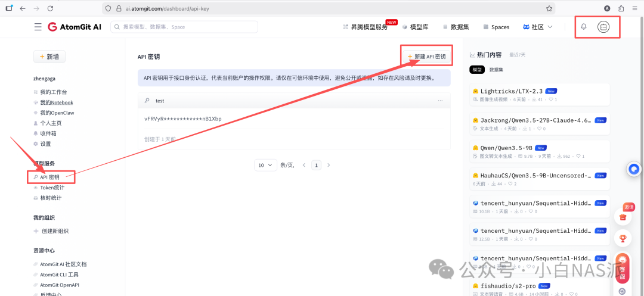
Task: Click the 新建 API 密钥 button
Action: 426,57
